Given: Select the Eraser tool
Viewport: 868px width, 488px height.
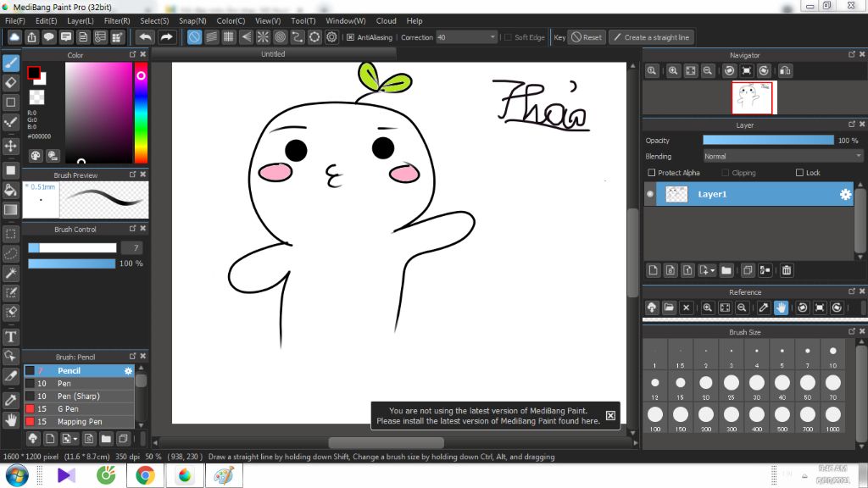Looking at the screenshot, I should tap(10, 83).
